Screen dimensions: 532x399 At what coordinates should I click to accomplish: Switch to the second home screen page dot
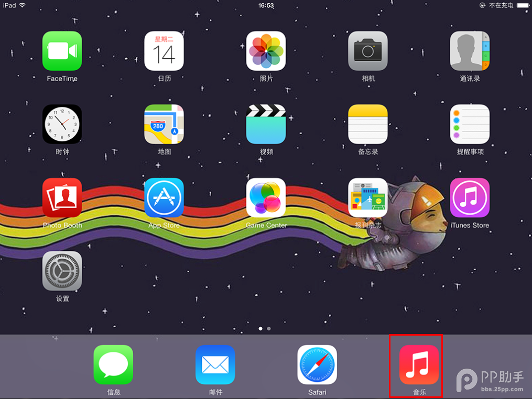pos(269,328)
